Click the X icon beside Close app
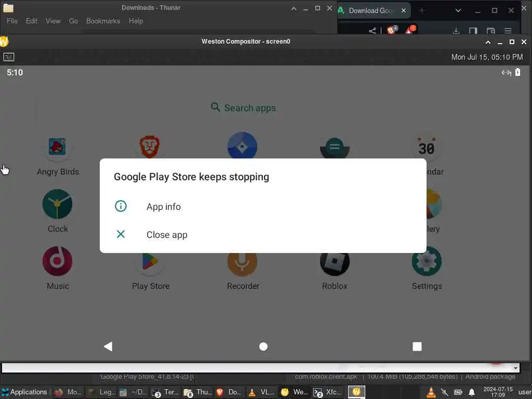This screenshot has width=532, height=399. click(121, 234)
